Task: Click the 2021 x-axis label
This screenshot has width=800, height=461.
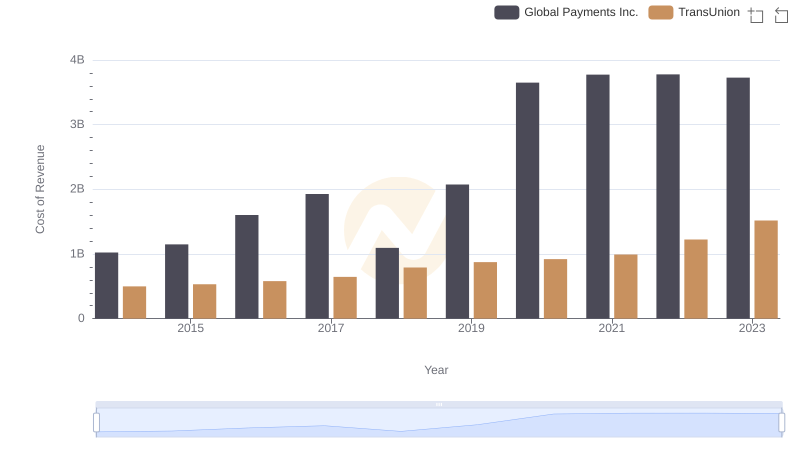Action: pyautogui.click(x=612, y=328)
